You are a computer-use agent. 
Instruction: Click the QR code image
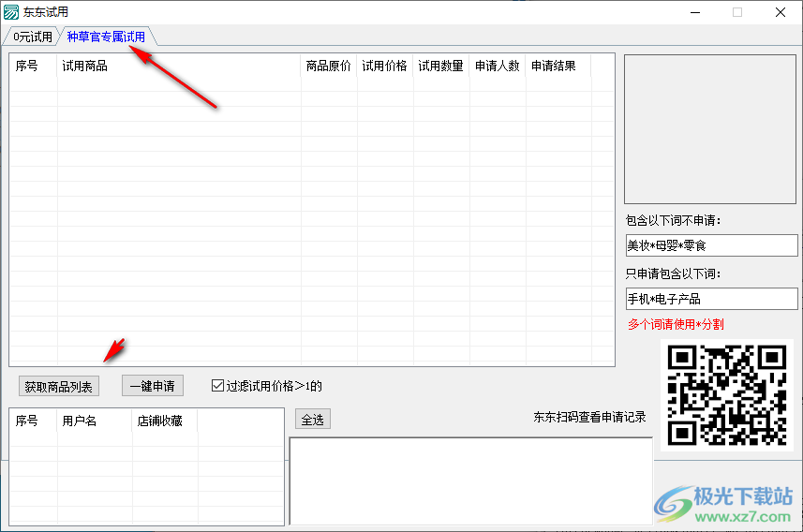coord(727,395)
